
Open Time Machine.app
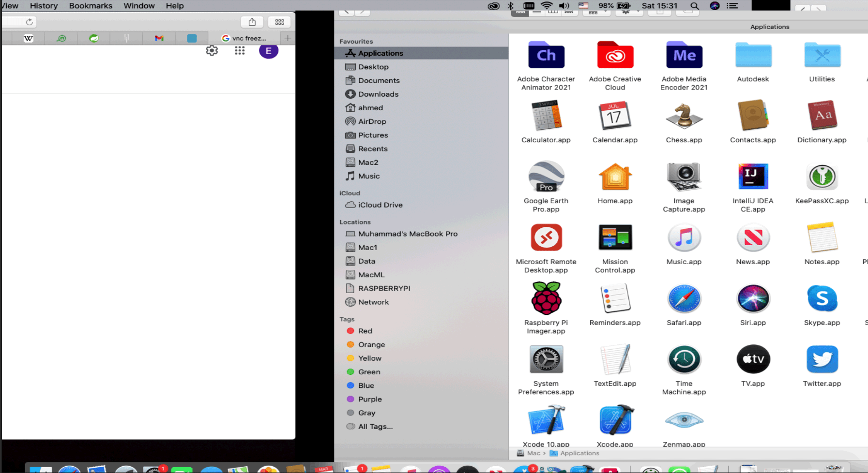[x=684, y=359]
